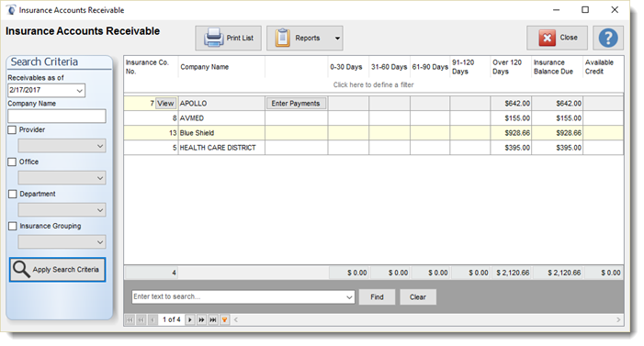
Task: Check the Insurance Grouping checkbox
Action: (x=12, y=226)
